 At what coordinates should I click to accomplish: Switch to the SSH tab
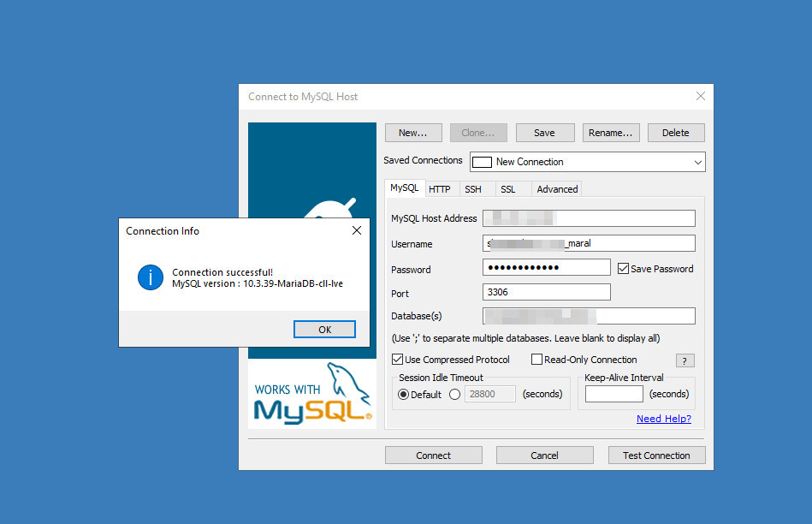click(x=474, y=188)
